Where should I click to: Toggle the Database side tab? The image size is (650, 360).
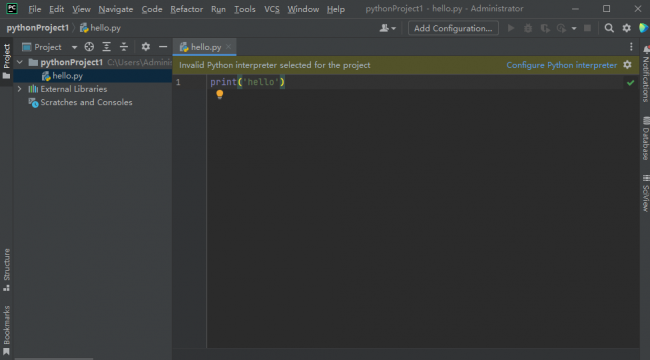[645, 139]
